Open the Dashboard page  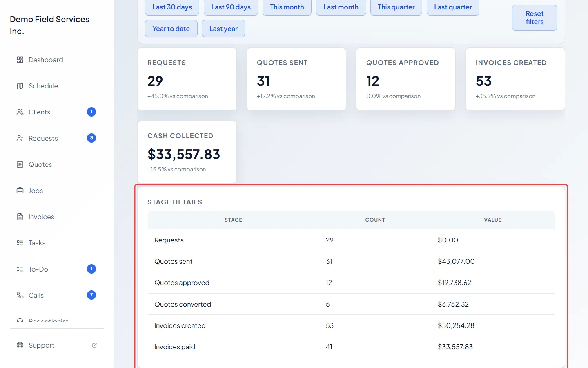click(x=57, y=60)
